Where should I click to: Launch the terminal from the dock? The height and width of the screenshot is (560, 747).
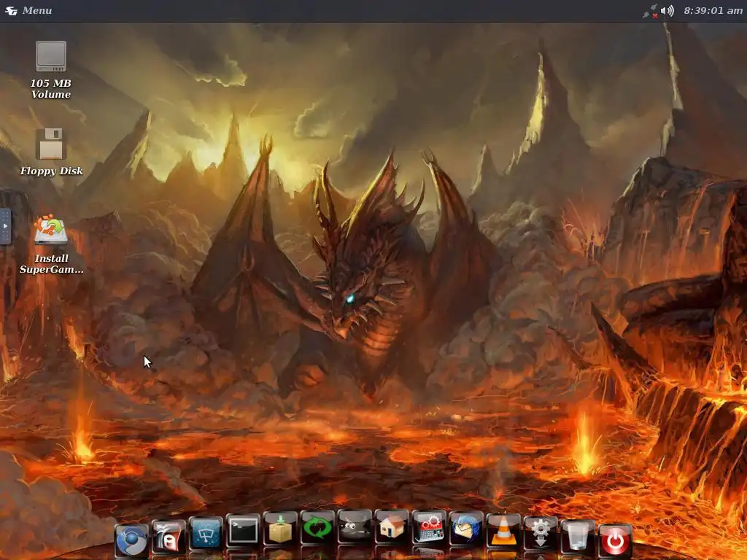[x=243, y=530]
